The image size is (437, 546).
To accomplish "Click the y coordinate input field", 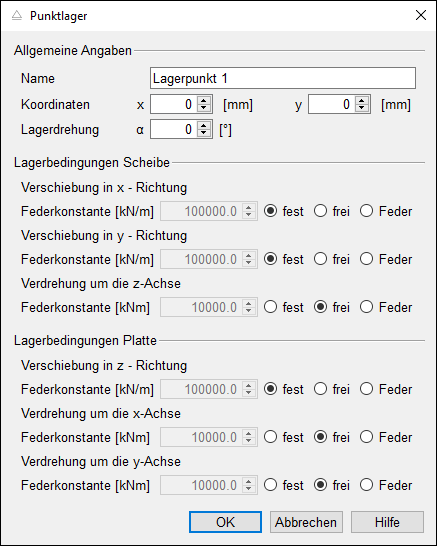I will (331, 104).
